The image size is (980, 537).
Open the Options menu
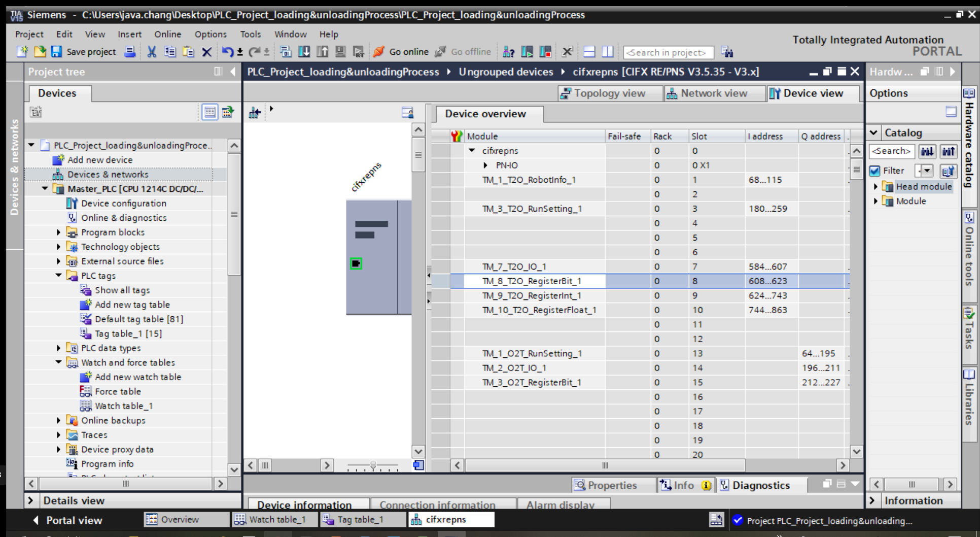click(x=211, y=34)
